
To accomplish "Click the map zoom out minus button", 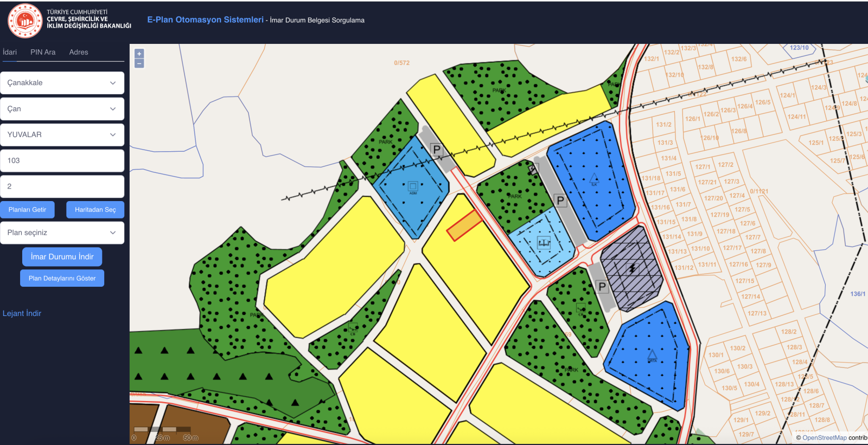I will pos(139,63).
